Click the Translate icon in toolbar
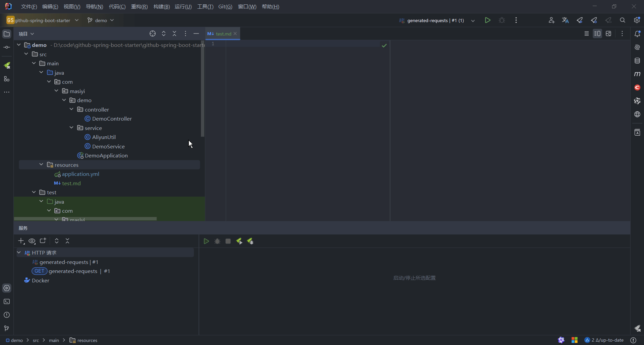This screenshot has height=345, width=644. pos(566,20)
